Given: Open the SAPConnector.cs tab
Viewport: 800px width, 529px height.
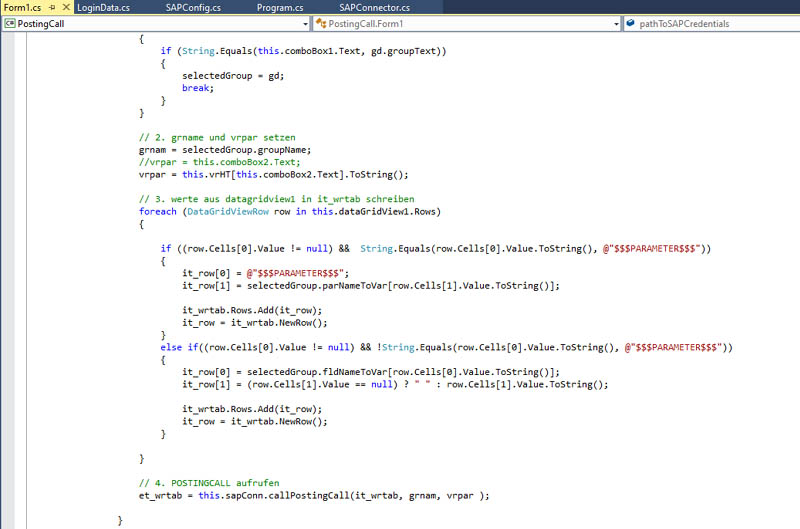Looking at the screenshot, I should pyautogui.click(x=374, y=8).
